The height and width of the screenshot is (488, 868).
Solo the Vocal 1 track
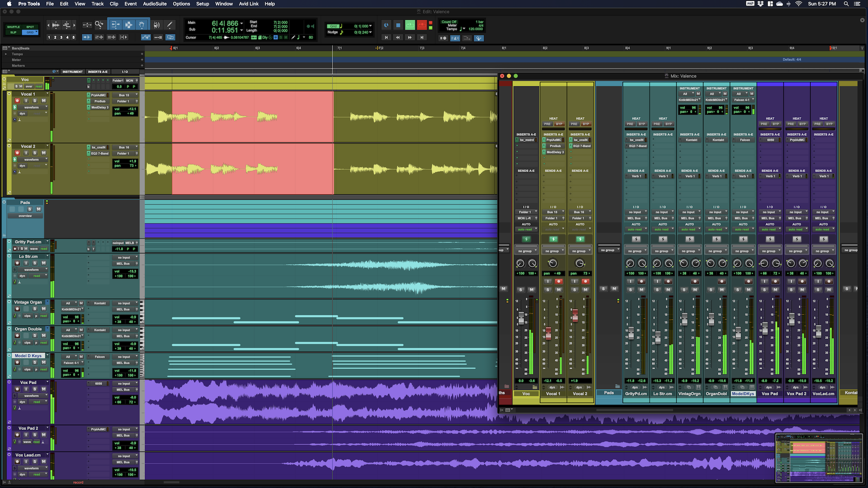tap(35, 101)
